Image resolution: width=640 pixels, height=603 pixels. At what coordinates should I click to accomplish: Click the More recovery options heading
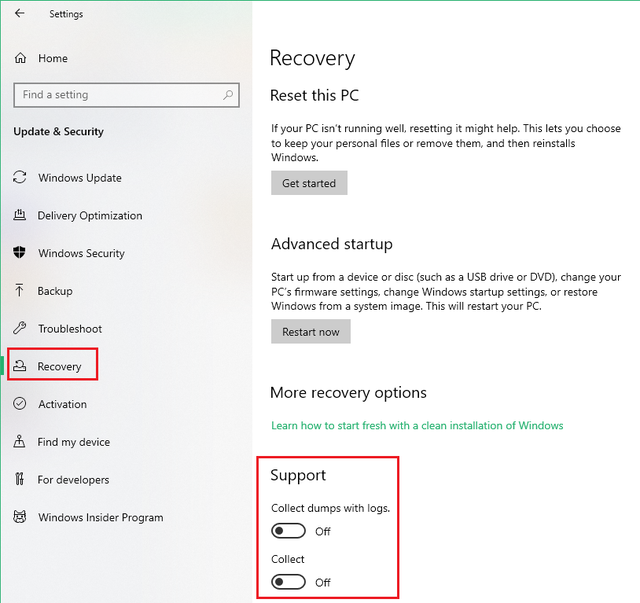(x=348, y=392)
